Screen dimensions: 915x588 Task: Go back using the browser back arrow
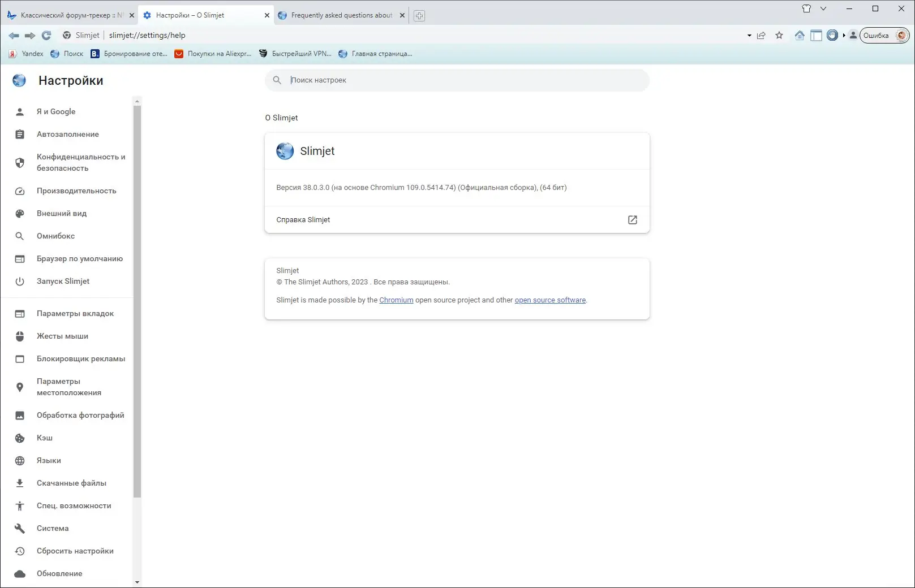(14, 36)
